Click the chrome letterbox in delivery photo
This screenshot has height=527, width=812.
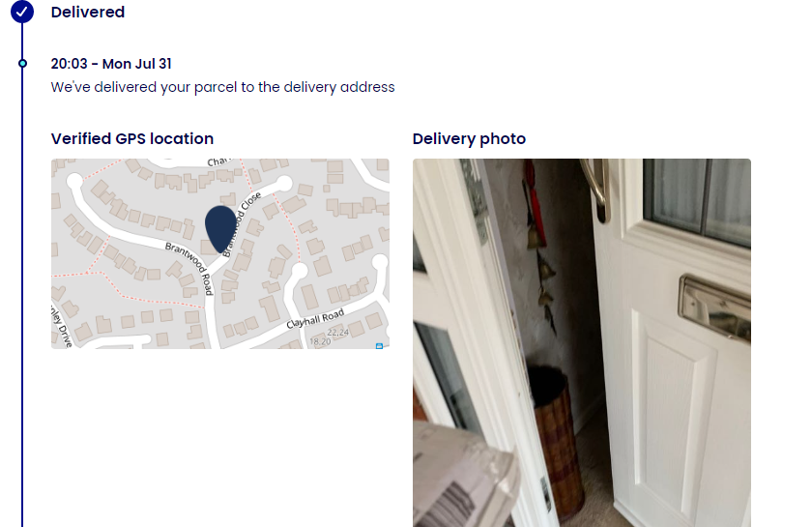point(714,308)
